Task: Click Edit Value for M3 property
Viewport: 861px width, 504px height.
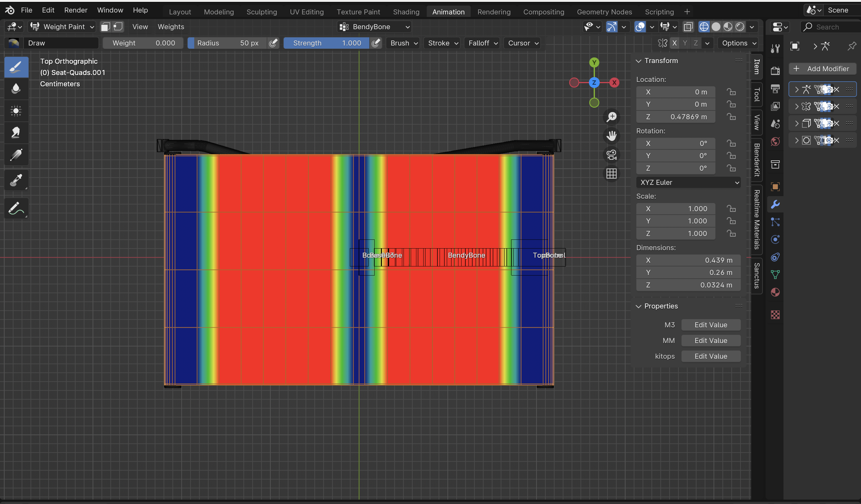Action: [x=711, y=325]
